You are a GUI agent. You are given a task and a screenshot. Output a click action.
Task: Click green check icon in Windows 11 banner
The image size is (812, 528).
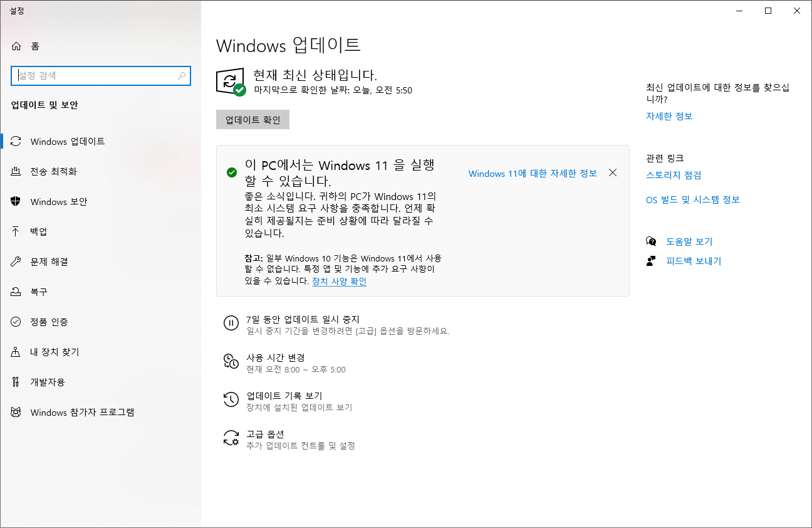232,172
